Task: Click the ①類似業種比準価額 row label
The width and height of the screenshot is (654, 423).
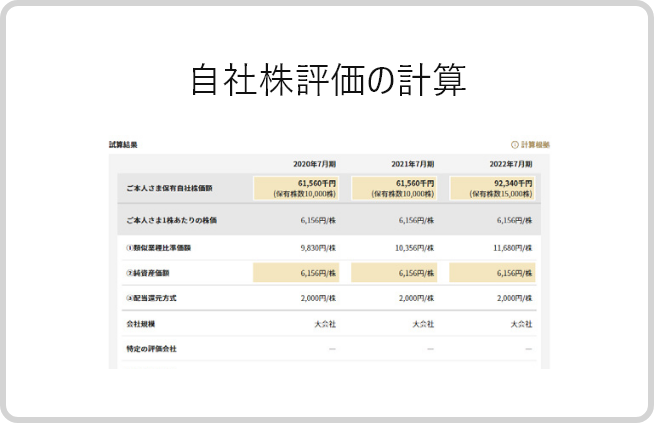Action: [x=158, y=248]
